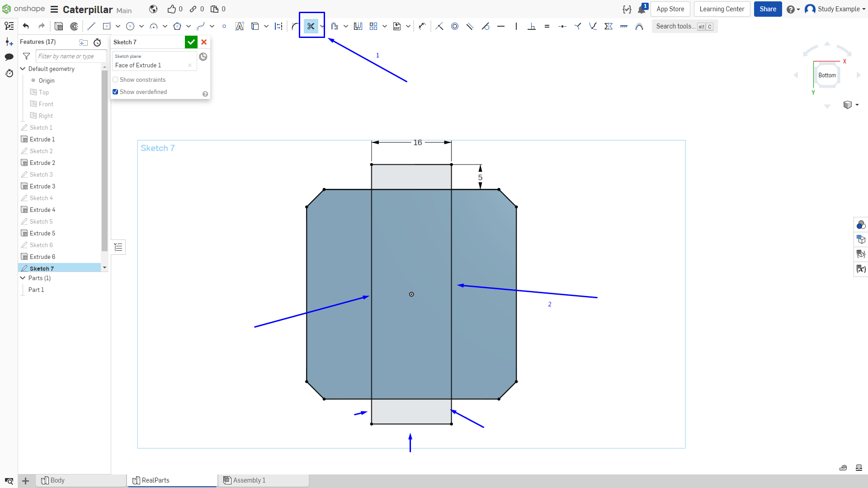Select the Corner rectangle tool
The width and height of the screenshot is (868, 488).
pos(107,26)
